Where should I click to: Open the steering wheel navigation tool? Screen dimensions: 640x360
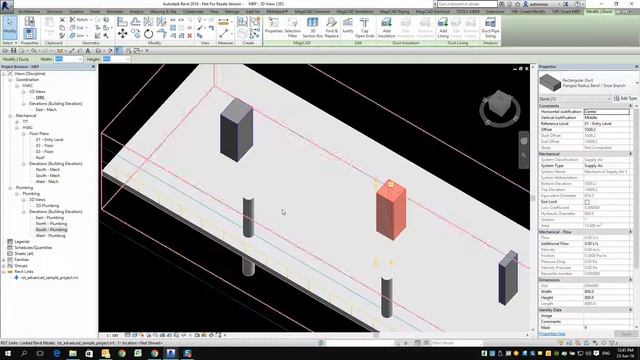point(524,141)
